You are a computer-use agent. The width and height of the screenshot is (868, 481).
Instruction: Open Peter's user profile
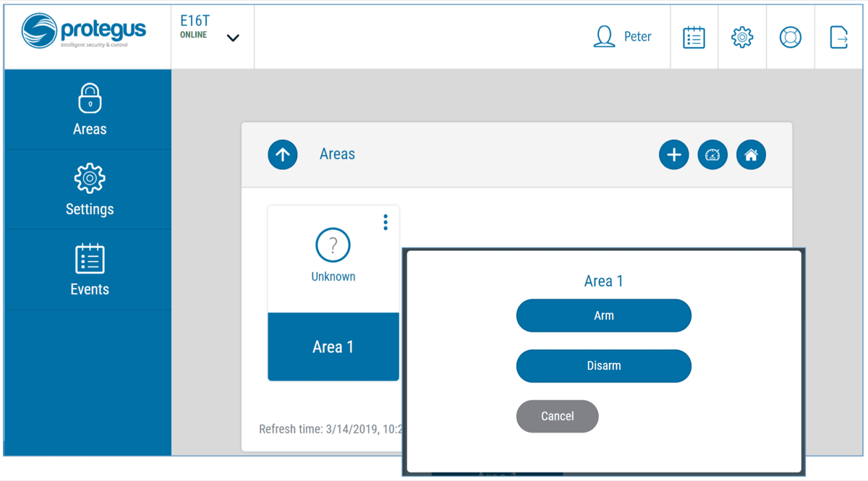click(x=623, y=37)
